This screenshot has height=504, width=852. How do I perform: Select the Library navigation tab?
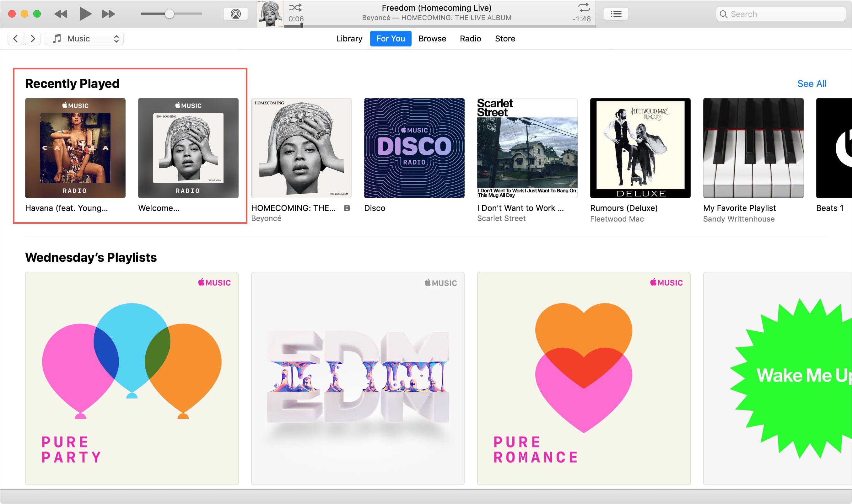tap(348, 38)
